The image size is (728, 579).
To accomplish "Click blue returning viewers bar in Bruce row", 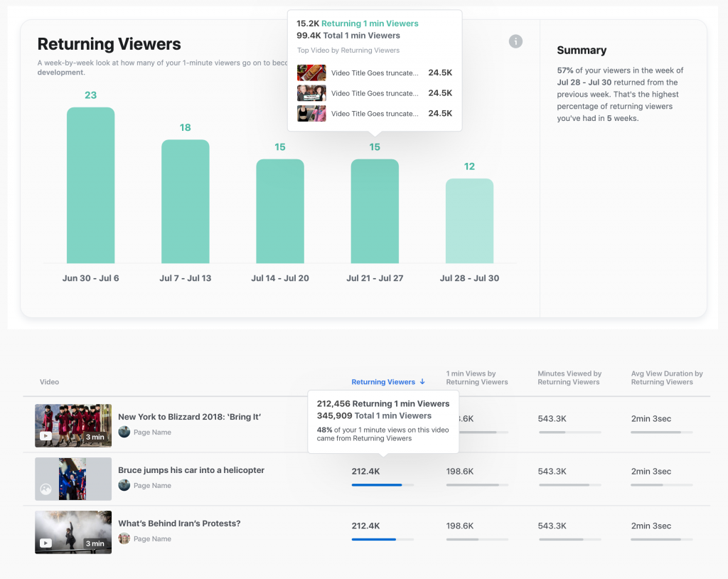I will click(376, 485).
